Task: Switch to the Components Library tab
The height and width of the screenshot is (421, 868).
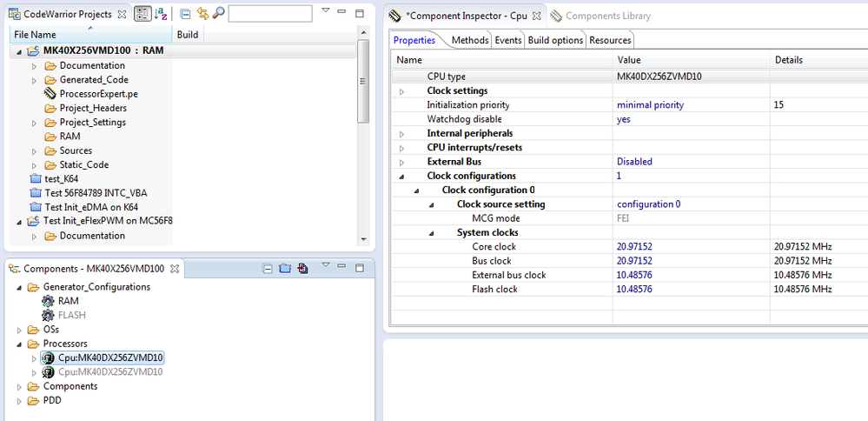Action: (x=601, y=16)
